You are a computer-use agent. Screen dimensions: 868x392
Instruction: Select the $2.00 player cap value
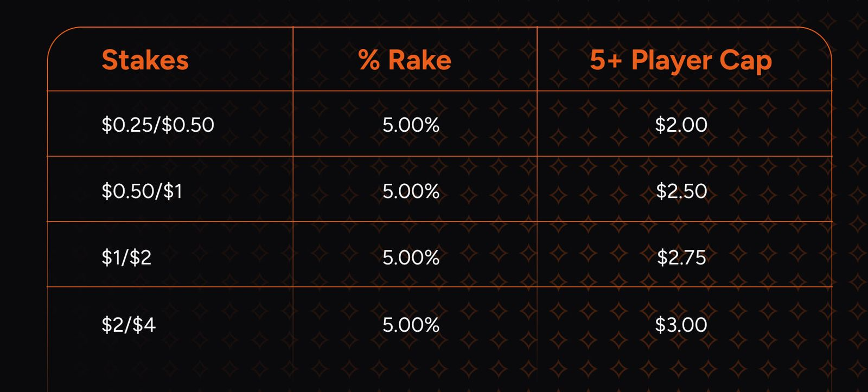pos(681,125)
